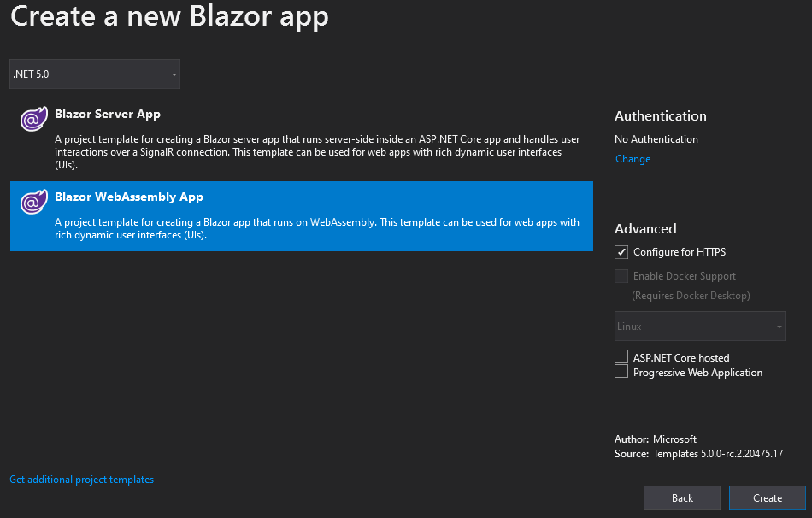Tick the Progressive Web Application checkbox
The image size is (812, 518).
point(621,372)
